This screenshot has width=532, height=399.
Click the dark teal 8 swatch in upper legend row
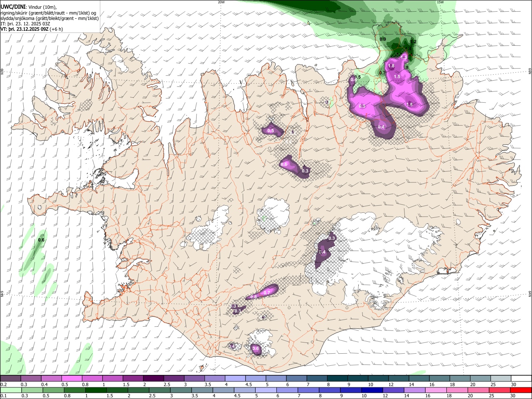point(337,378)
